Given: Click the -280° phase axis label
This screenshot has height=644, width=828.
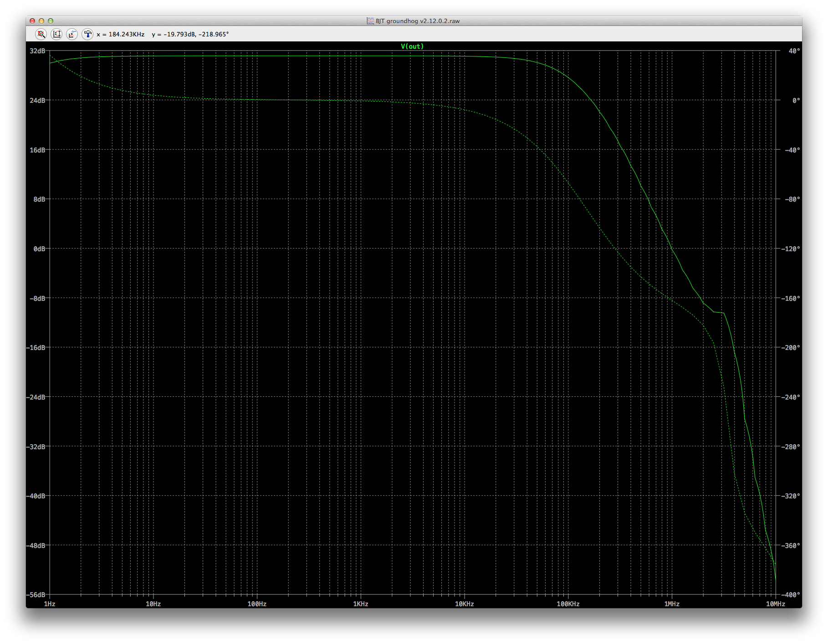Looking at the screenshot, I should pos(791,447).
